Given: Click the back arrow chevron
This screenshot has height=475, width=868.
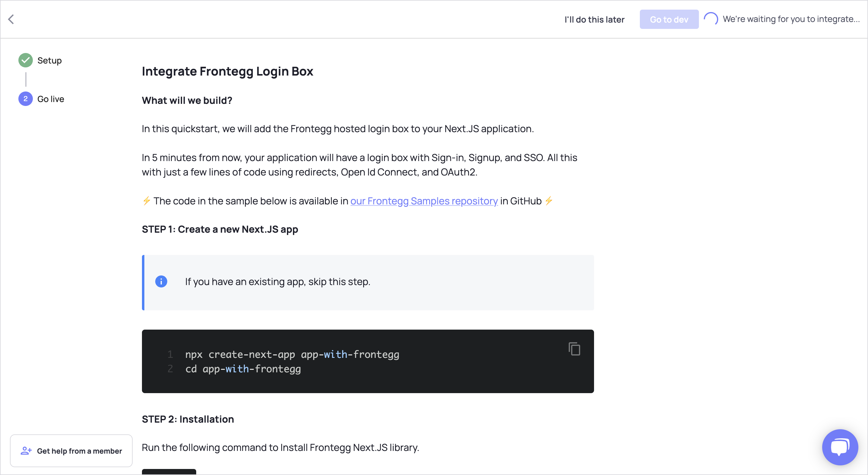Looking at the screenshot, I should [x=11, y=19].
